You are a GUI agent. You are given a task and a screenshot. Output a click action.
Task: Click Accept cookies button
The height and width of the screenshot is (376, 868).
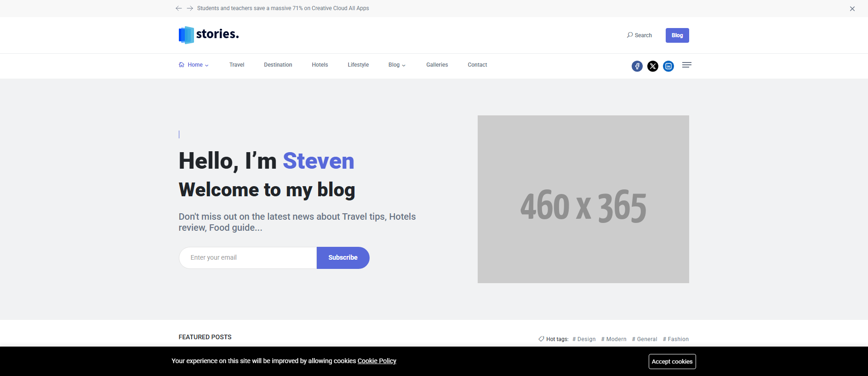[x=672, y=361]
